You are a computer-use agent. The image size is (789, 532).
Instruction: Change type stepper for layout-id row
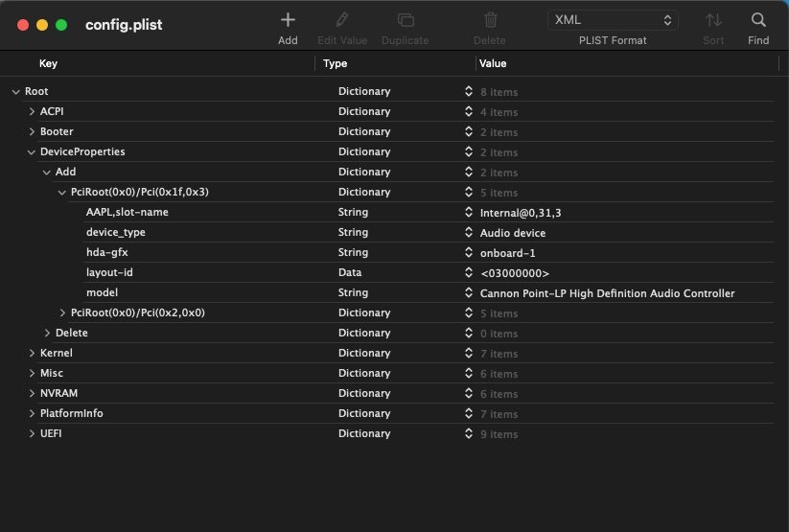point(469,273)
